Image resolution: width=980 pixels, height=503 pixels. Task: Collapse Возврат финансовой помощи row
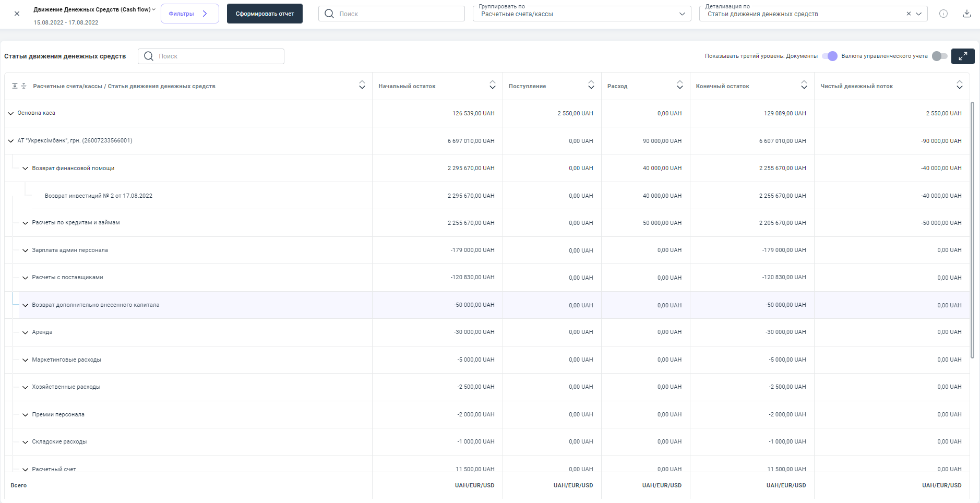(25, 168)
